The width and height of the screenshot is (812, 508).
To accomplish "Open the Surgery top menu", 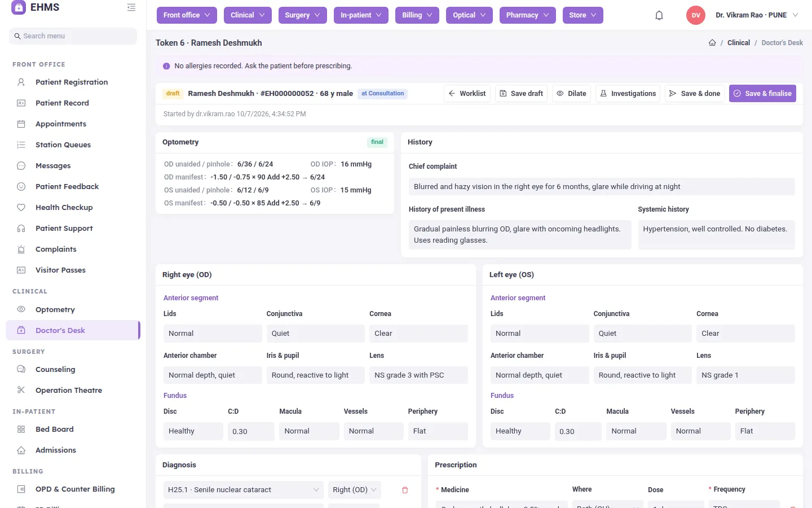I will (x=303, y=15).
